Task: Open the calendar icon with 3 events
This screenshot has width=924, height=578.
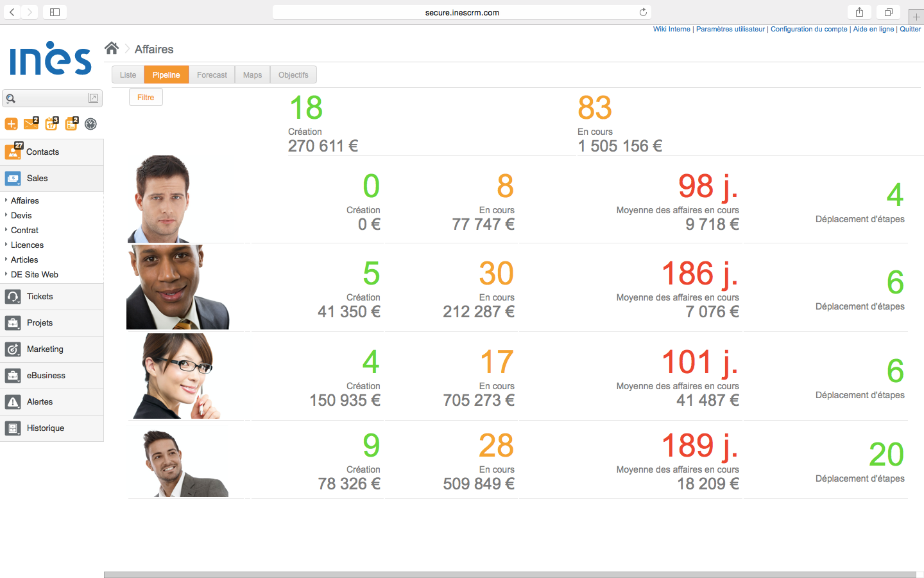Action: point(51,124)
